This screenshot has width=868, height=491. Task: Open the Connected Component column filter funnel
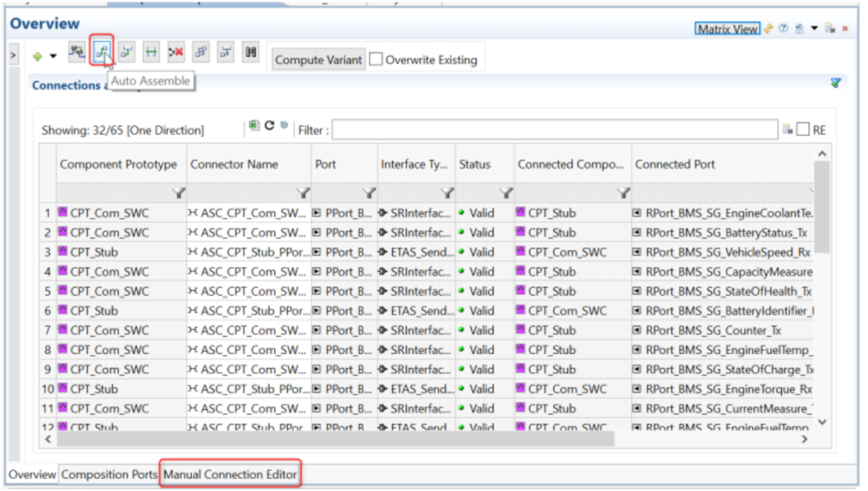pos(624,193)
